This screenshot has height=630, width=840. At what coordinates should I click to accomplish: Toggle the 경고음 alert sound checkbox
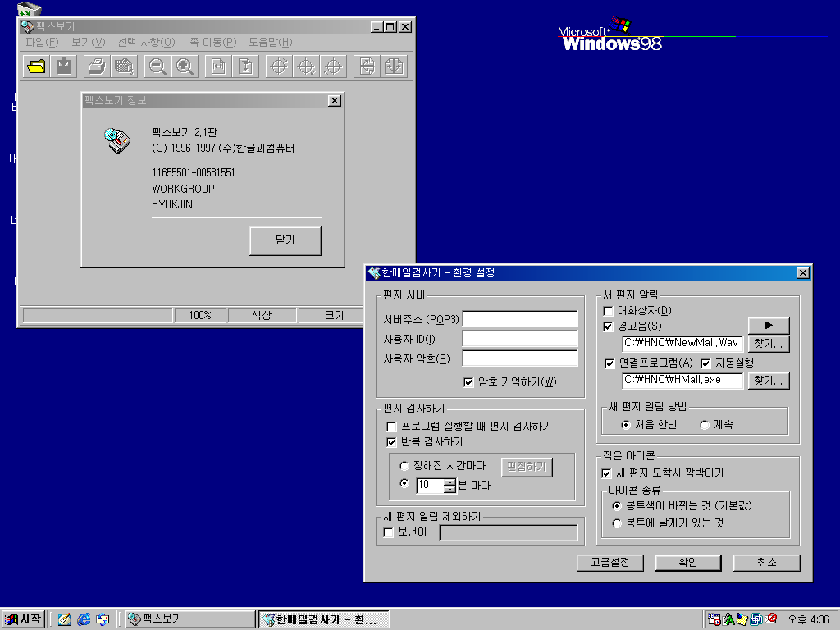click(608, 326)
